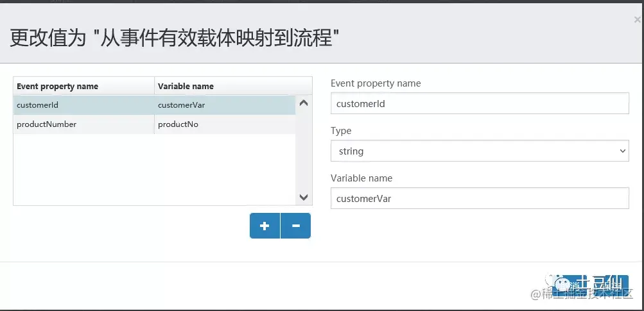This screenshot has width=644, height=311.
Task: Add a new mapping row with plus button
Action: pos(265,226)
